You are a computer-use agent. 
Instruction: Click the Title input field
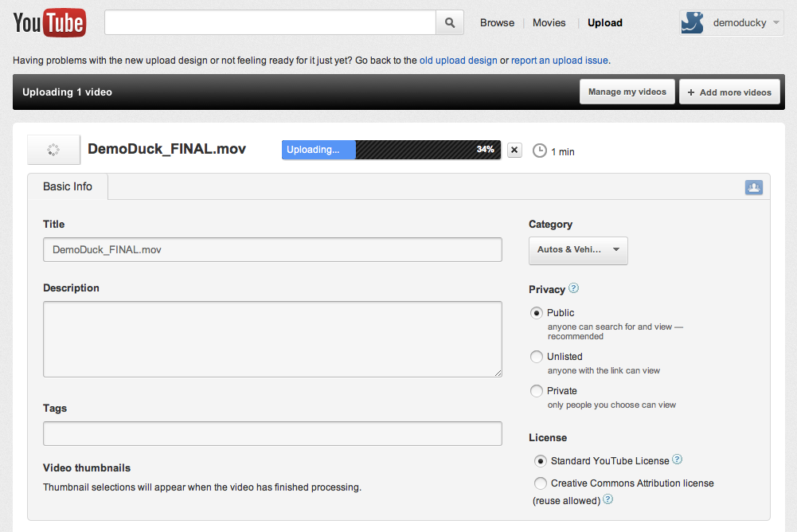pyautogui.click(x=272, y=250)
